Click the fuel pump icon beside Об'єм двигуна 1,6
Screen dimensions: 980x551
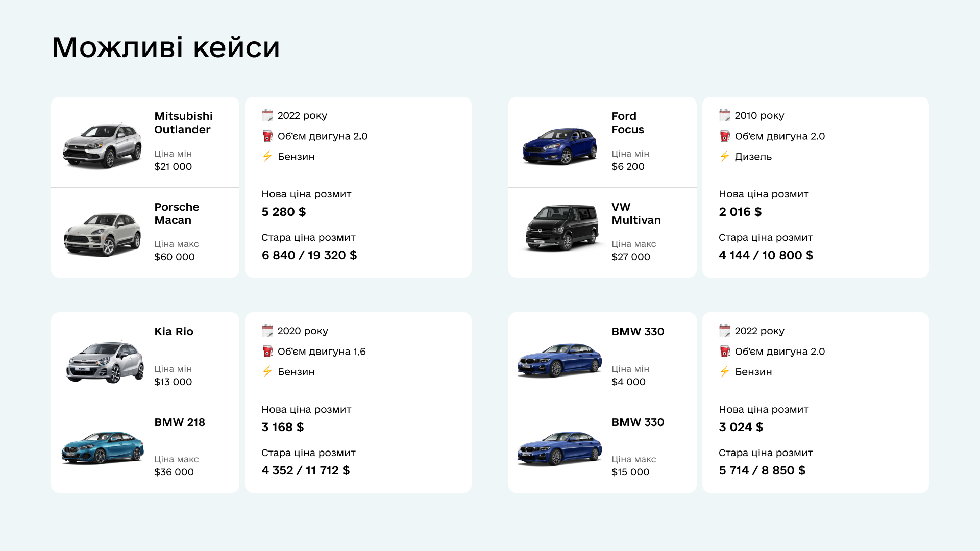[x=267, y=351]
